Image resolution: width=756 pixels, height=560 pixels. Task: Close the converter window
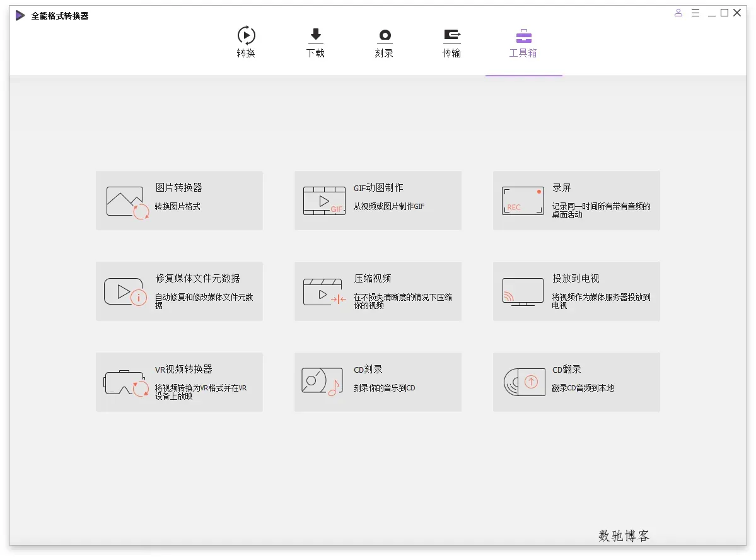pyautogui.click(x=737, y=13)
